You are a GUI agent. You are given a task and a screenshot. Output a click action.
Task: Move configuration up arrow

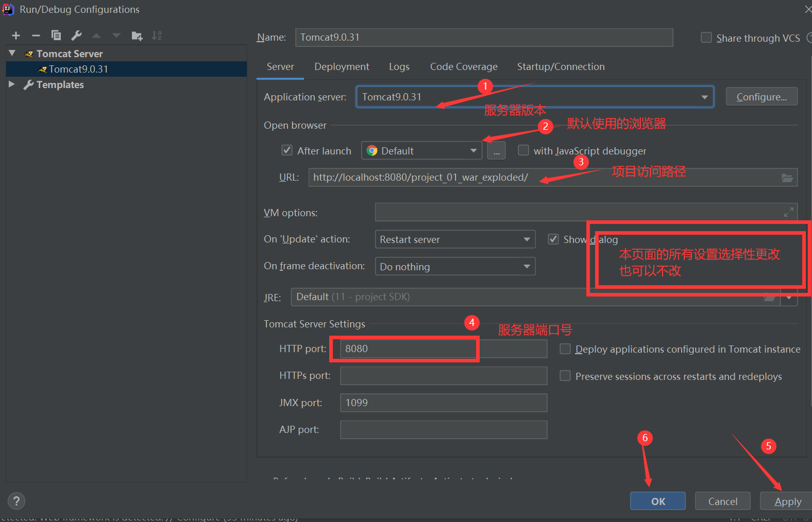click(x=96, y=36)
